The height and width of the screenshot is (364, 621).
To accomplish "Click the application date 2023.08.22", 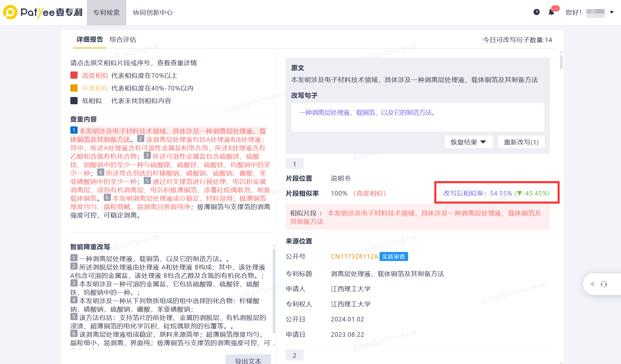I will (347, 335).
